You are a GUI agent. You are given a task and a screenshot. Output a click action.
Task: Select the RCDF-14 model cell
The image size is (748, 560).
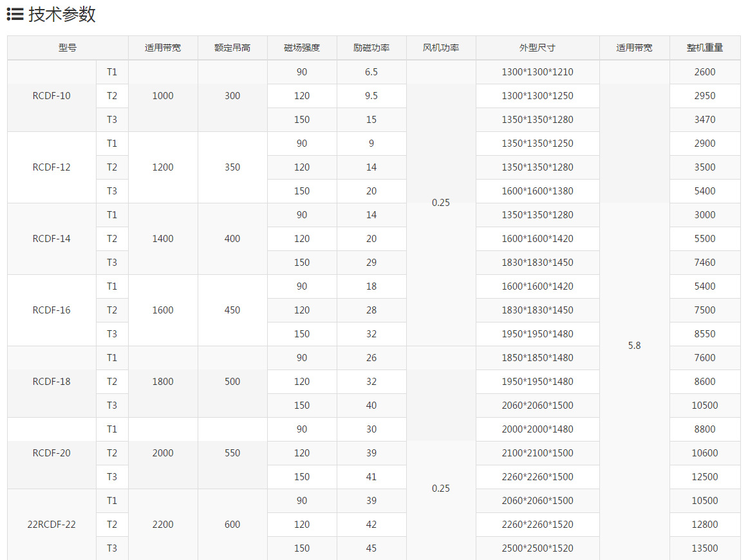pyautogui.click(x=51, y=239)
